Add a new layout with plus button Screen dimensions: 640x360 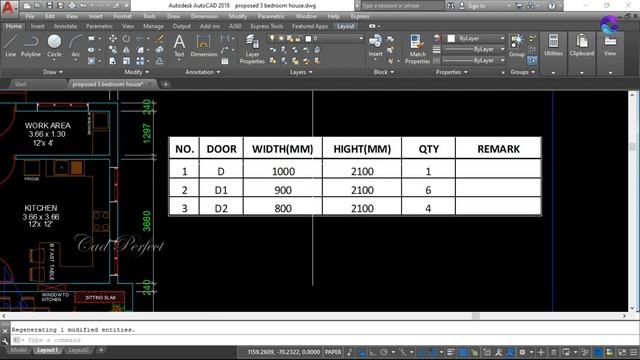point(101,350)
